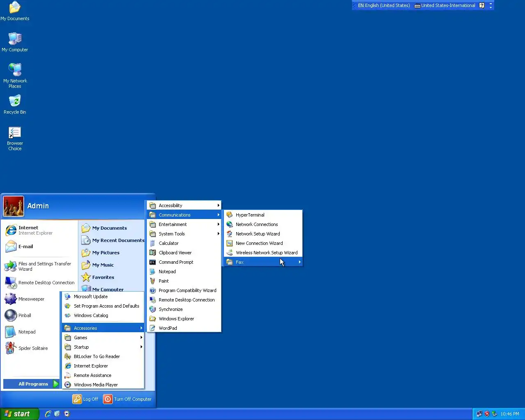Open Network Connections in Communications menu

[263, 224]
